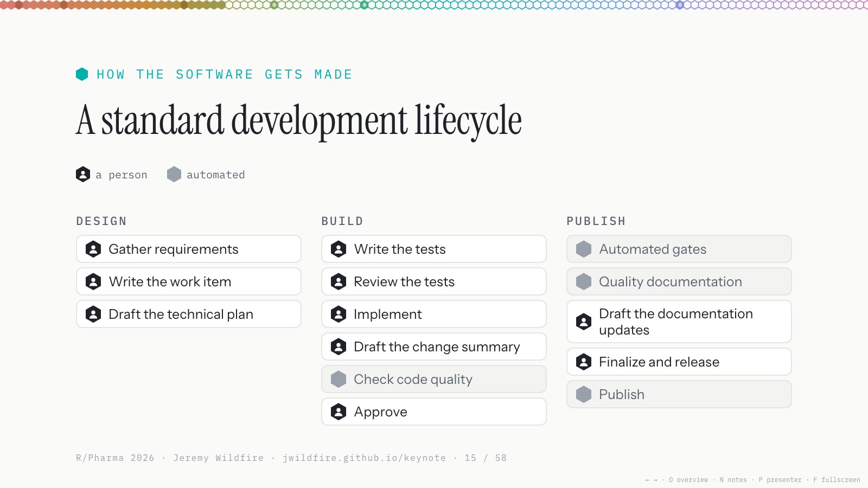Select the 'Write the work item' step text
The image size is (868, 488).
(x=170, y=282)
